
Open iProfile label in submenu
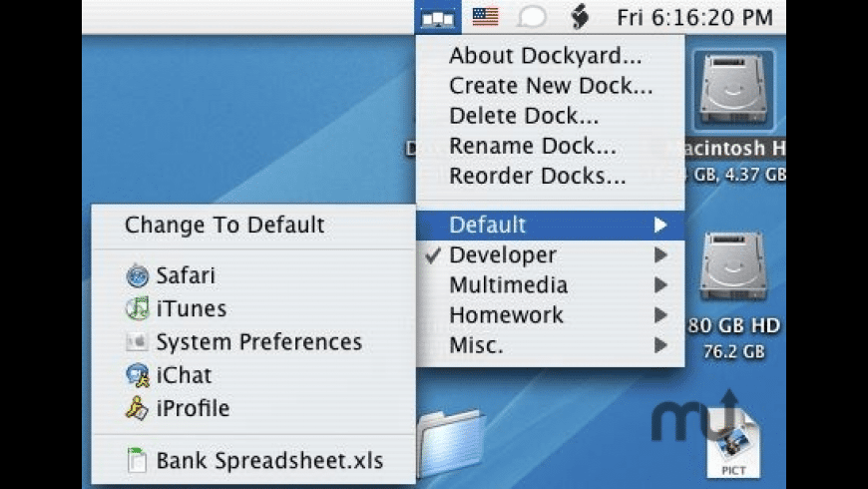[x=193, y=408]
